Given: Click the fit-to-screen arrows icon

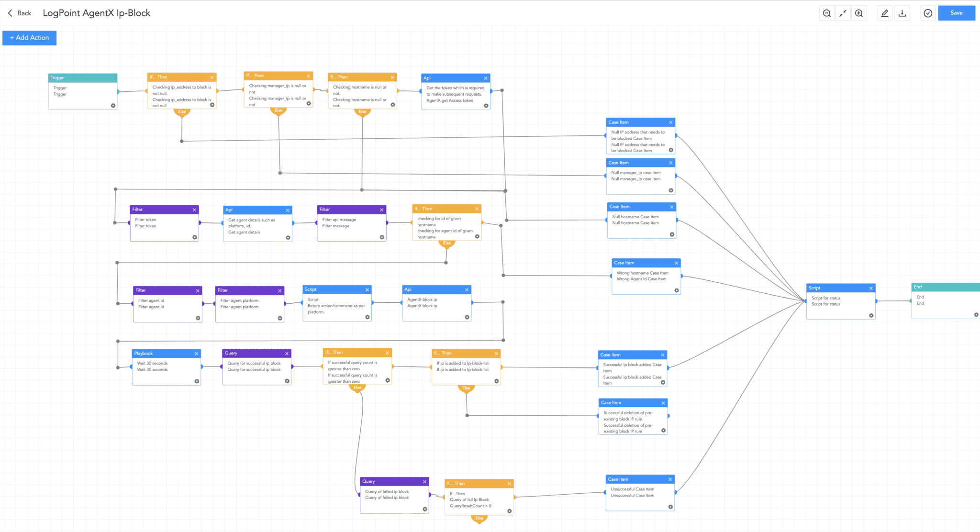Looking at the screenshot, I should (843, 13).
